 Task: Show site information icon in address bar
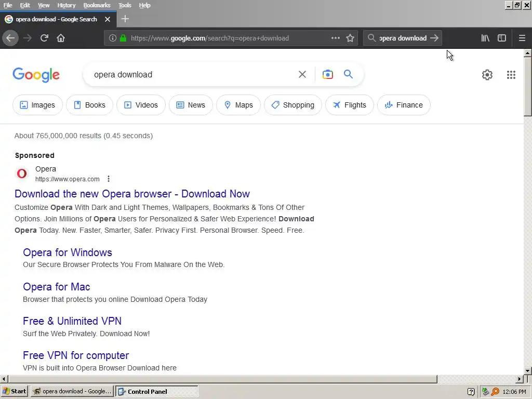[x=113, y=38]
